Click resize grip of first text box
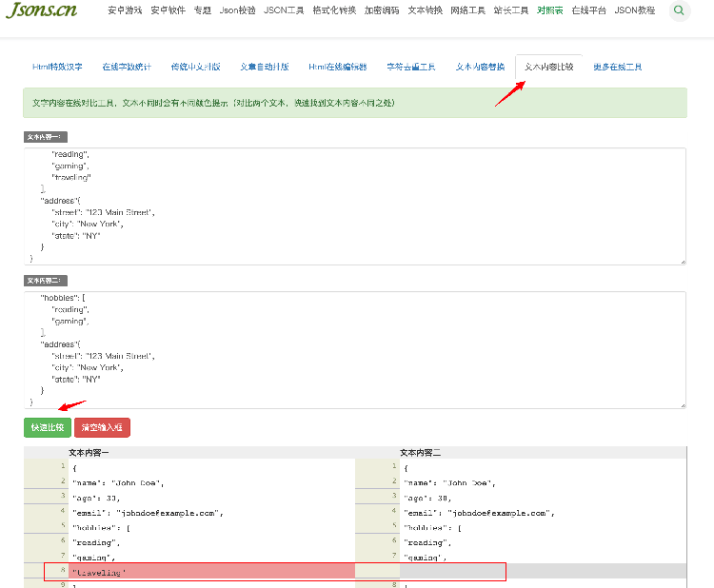Screen dimensions: 714x588 pyautogui.click(x=683, y=262)
